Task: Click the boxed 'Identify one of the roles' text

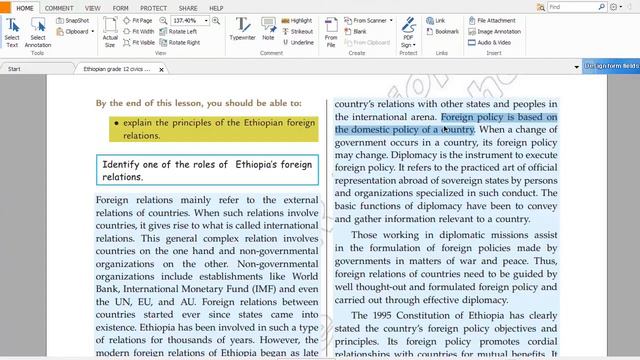Action: click(x=207, y=170)
